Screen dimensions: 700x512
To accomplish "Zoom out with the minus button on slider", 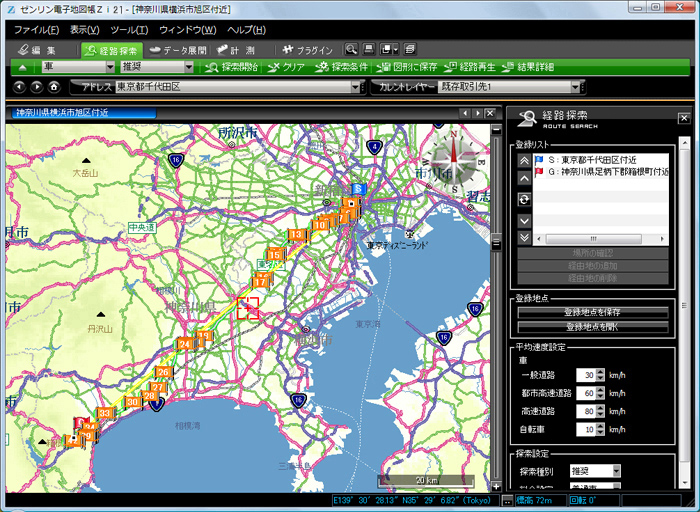I will tap(496, 130).
